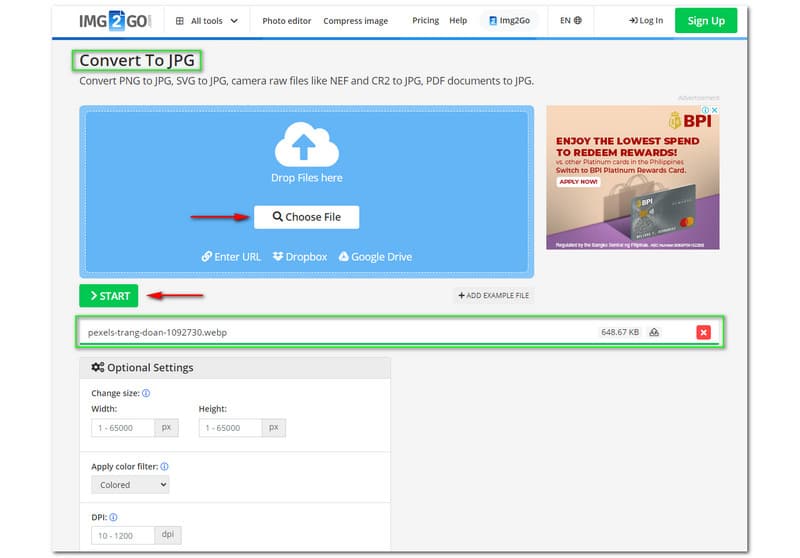
Task: Show info for Apply color filter
Action: coord(165,466)
